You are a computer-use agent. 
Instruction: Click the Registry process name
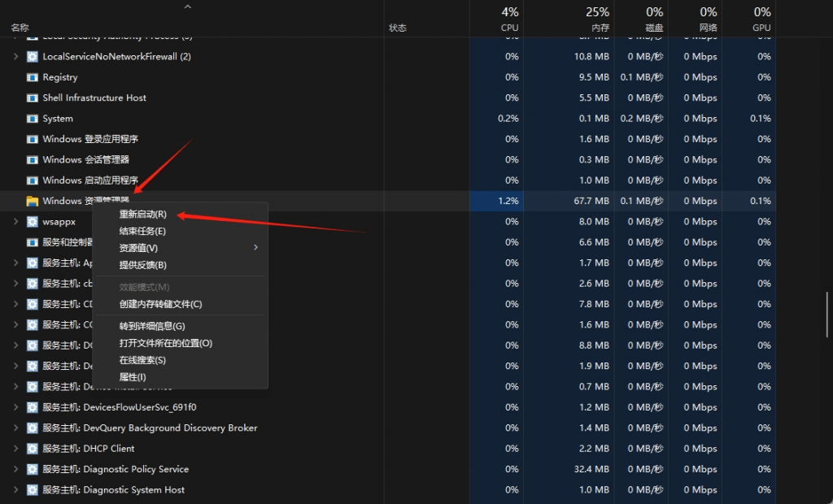60,77
